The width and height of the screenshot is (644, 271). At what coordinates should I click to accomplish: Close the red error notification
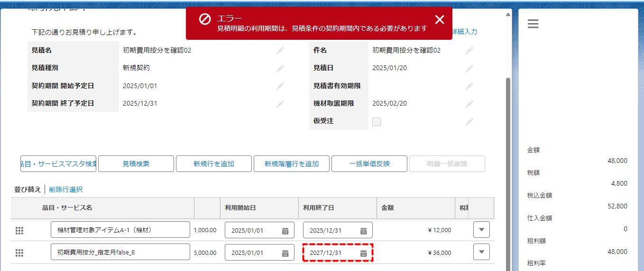pos(440,19)
